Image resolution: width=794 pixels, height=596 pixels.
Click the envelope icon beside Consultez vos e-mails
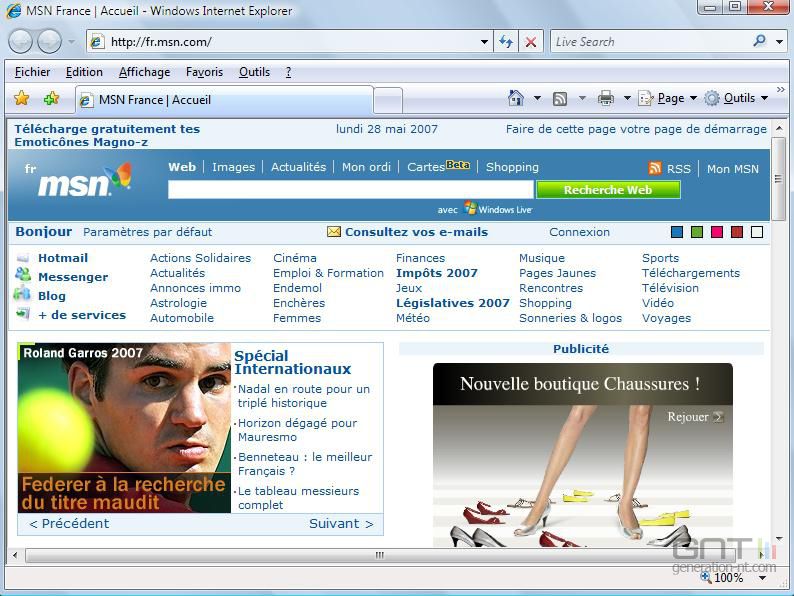coord(334,232)
